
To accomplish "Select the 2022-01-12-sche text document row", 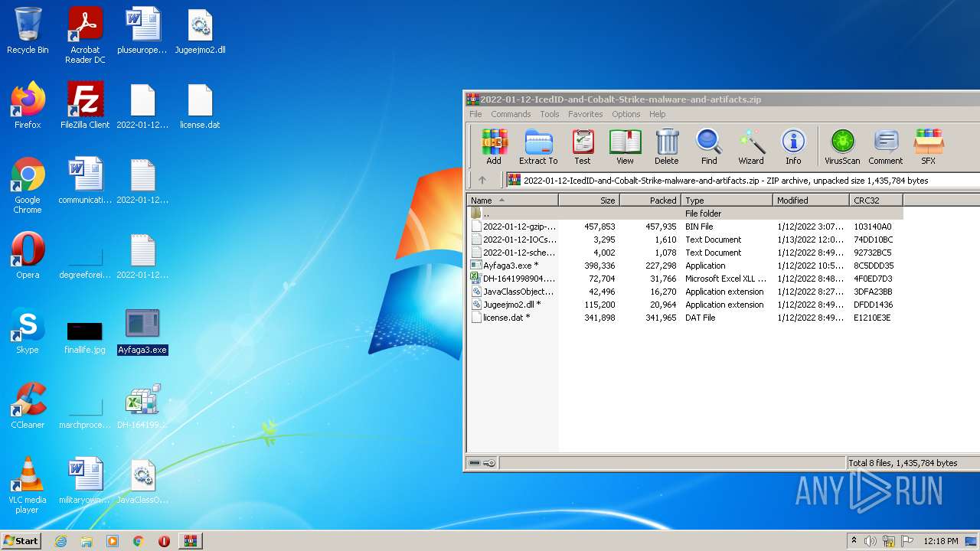I will pos(685,253).
